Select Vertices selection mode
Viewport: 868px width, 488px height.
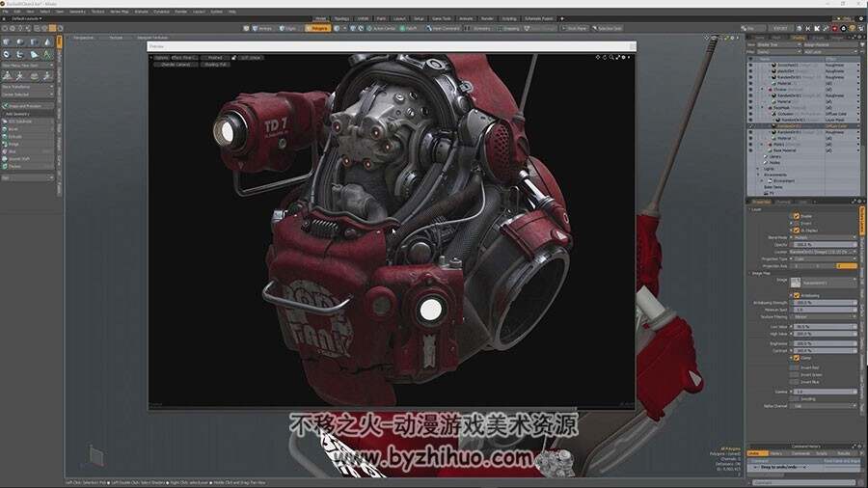pyautogui.click(x=261, y=28)
